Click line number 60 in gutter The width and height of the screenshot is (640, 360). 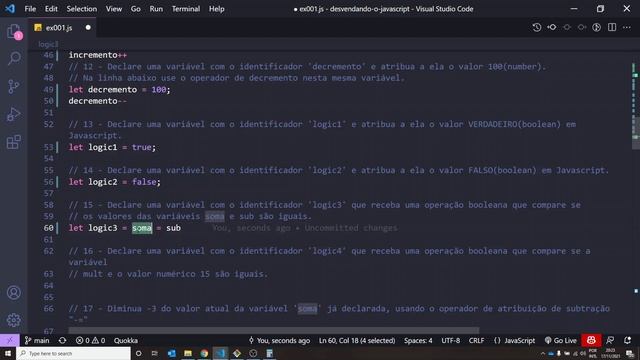[x=48, y=228]
